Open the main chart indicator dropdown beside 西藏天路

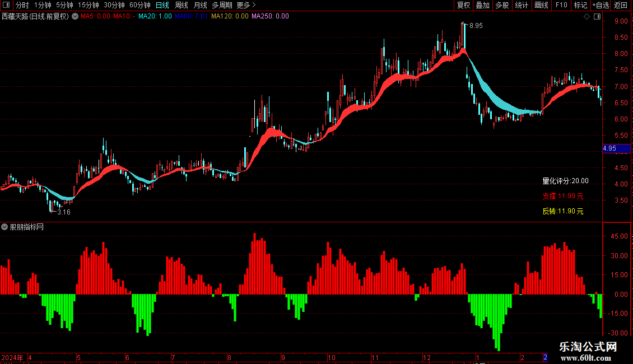click(x=75, y=17)
